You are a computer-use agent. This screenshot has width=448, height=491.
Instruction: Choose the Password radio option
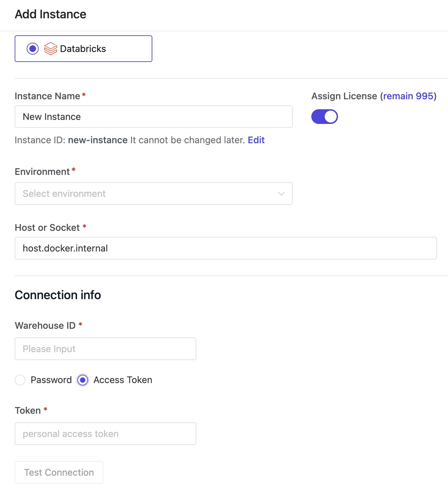20,380
